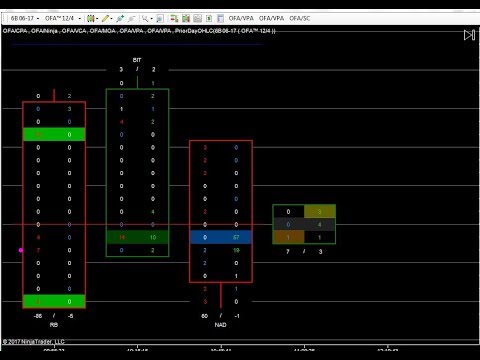Open the 6B 06-17 instrument dropdown

click(25, 18)
